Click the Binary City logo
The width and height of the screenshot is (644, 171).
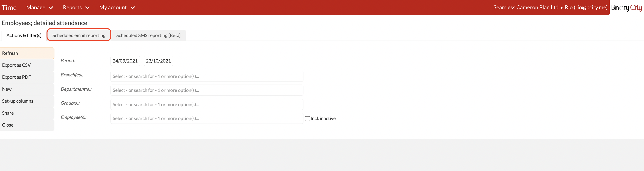[x=626, y=8]
